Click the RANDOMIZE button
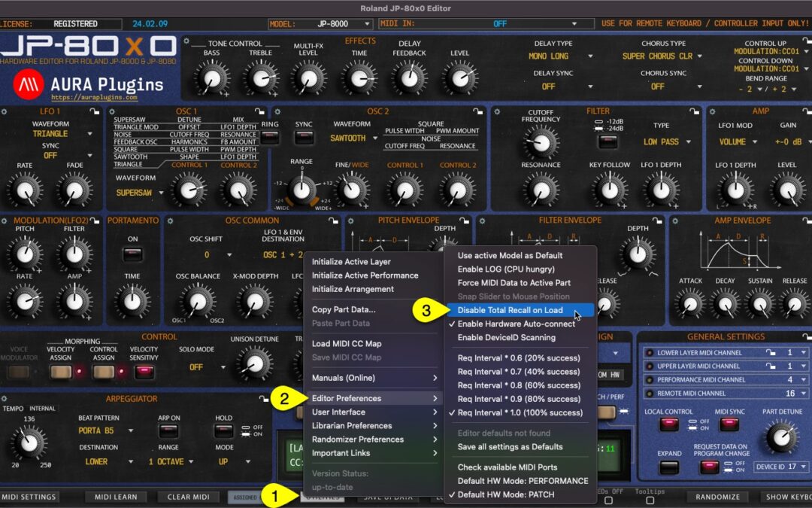812x508 pixels. tap(720, 497)
